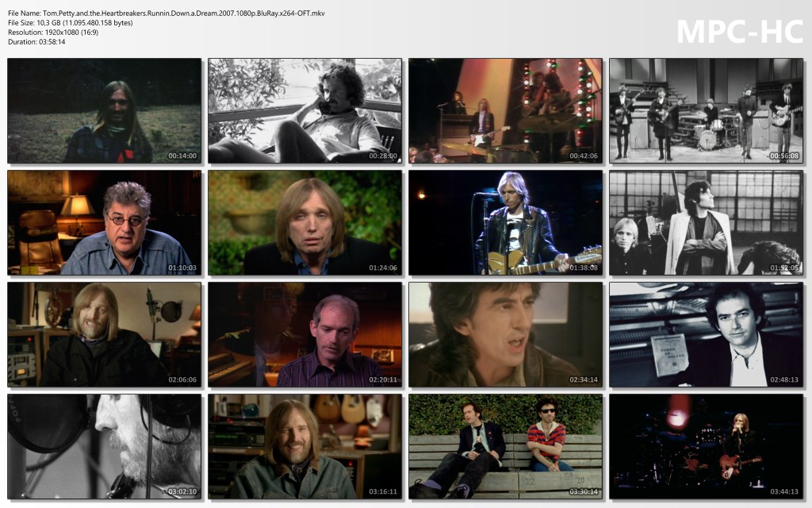Image resolution: width=812 pixels, height=508 pixels.
Task: Click the recording studio frame at 02:06:06
Action: [x=104, y=334]
